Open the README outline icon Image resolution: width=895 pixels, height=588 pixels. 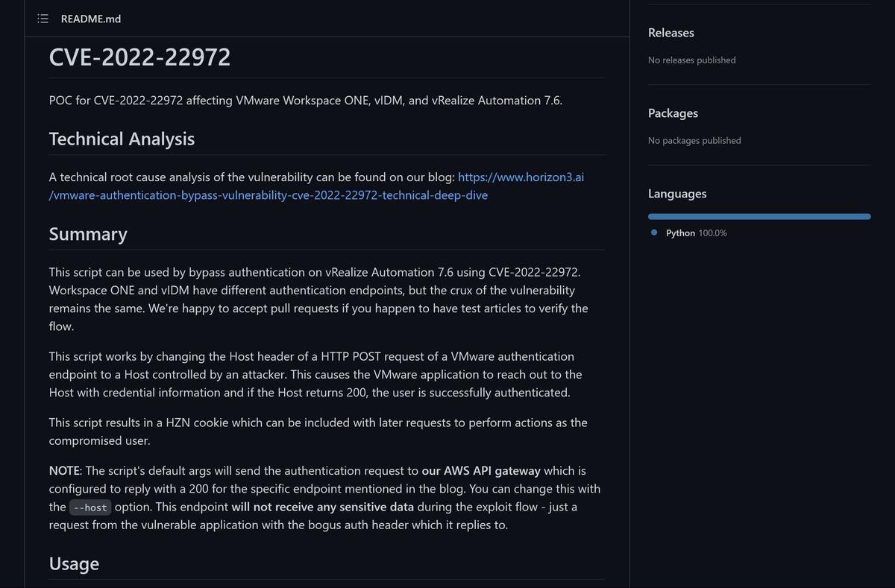point(43,19)
